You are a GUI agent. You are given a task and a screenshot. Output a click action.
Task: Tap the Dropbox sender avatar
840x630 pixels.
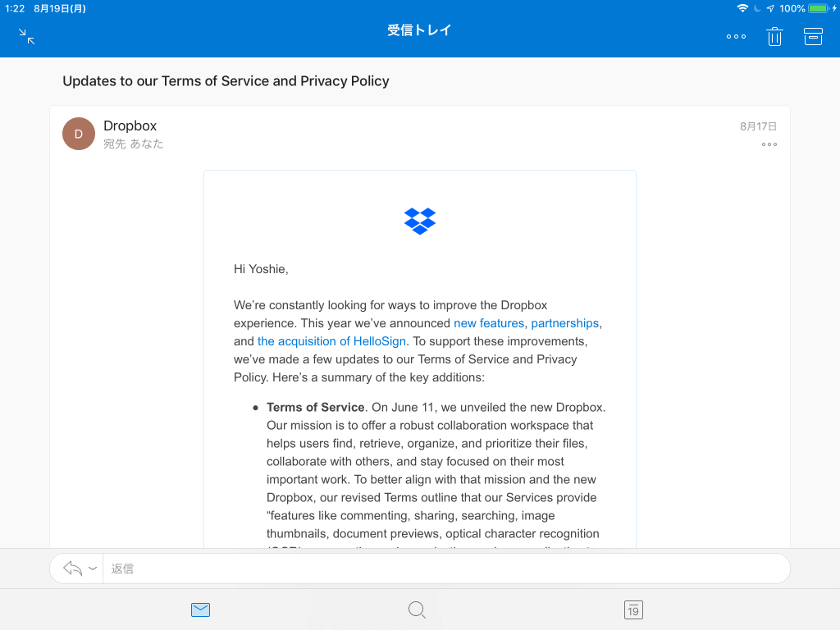tap(79, 134)
